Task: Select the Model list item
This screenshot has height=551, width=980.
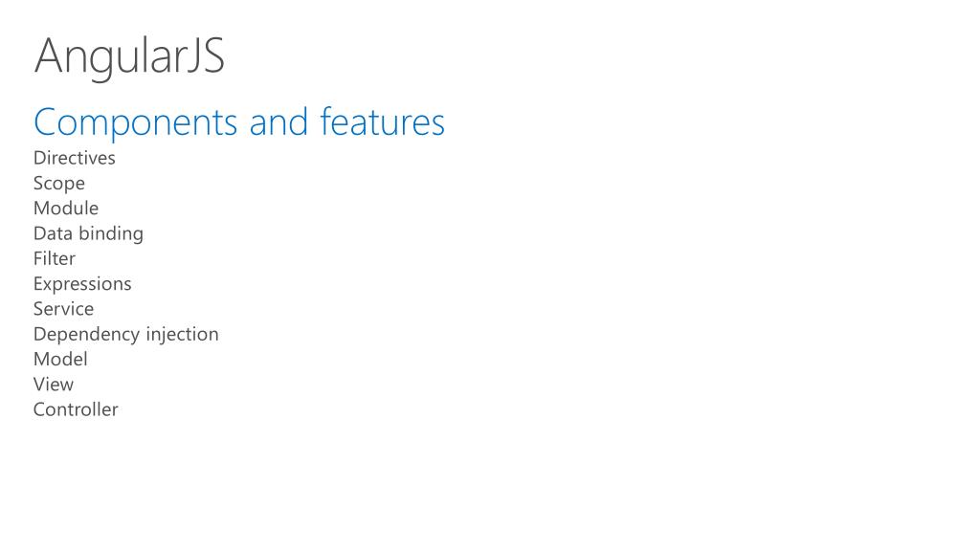Action: click(60, 359)
